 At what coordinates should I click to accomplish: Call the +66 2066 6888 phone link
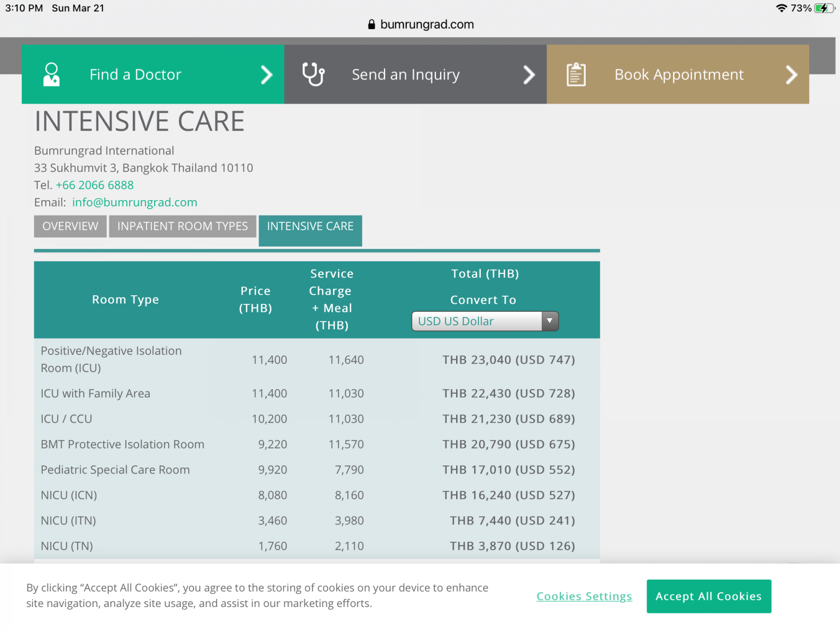tap(95, 185)
